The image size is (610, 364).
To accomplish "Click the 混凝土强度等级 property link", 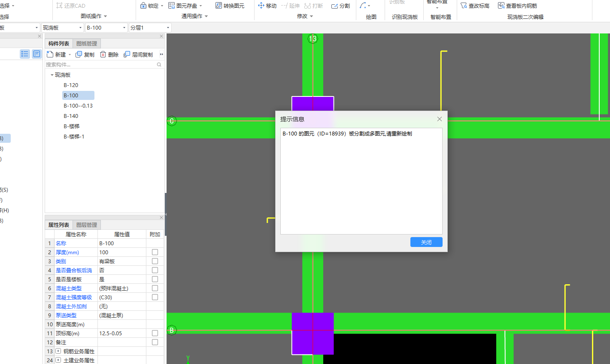I will (x=74, y=297).
